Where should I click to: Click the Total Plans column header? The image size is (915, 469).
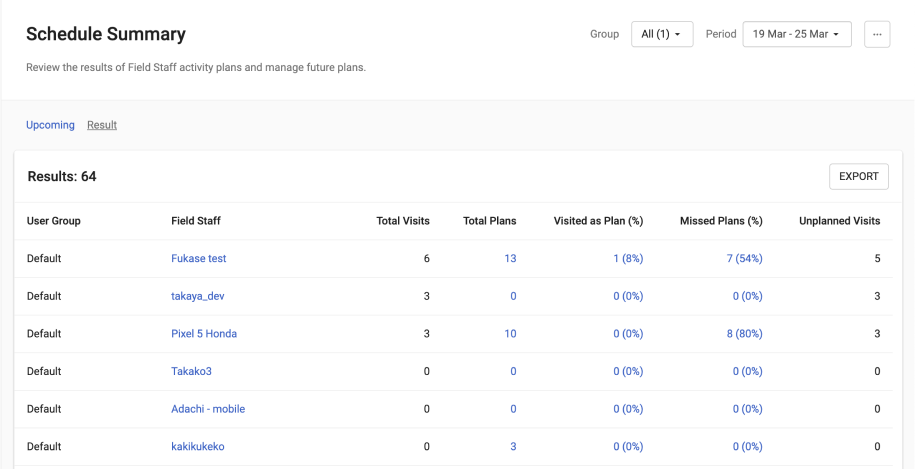coord(490,220)
